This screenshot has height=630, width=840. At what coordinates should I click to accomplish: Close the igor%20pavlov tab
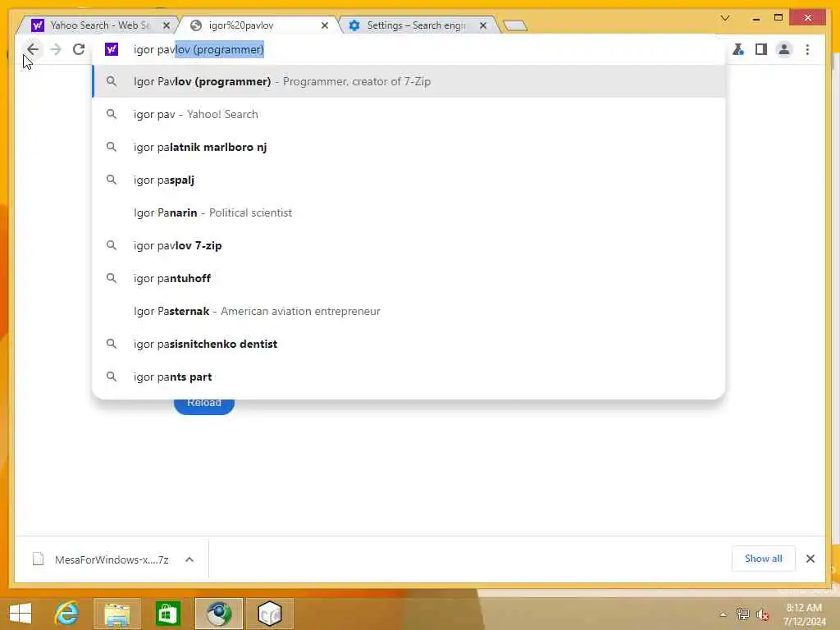[325, 25]
